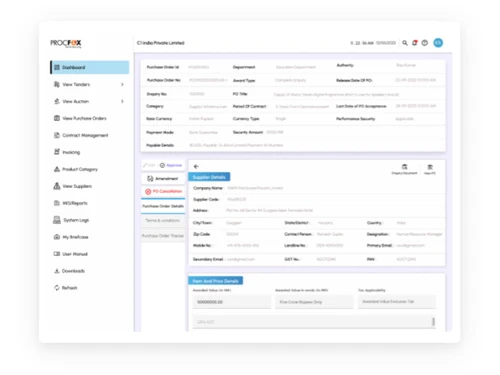Click the back arrow in Supplier Details
Viewport: 500px width, 375px height.
click(x=196, y=166)
